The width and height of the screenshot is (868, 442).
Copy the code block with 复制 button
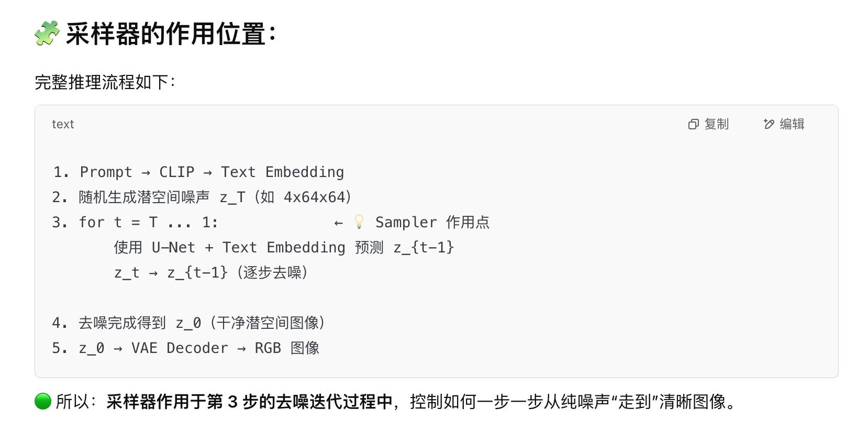click(x=709, y=124)
